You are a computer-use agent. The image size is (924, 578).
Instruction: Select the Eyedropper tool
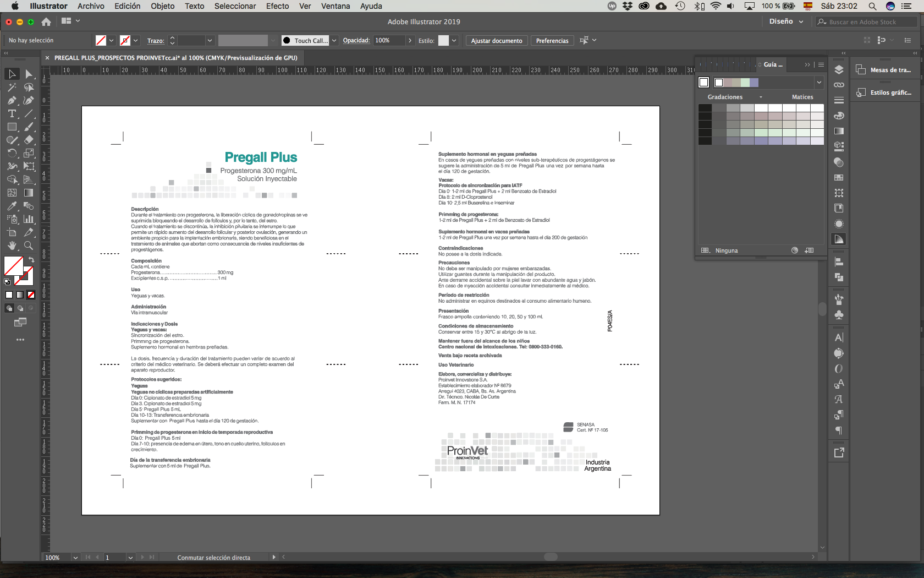pyautogui.click(x=12, y=206)
